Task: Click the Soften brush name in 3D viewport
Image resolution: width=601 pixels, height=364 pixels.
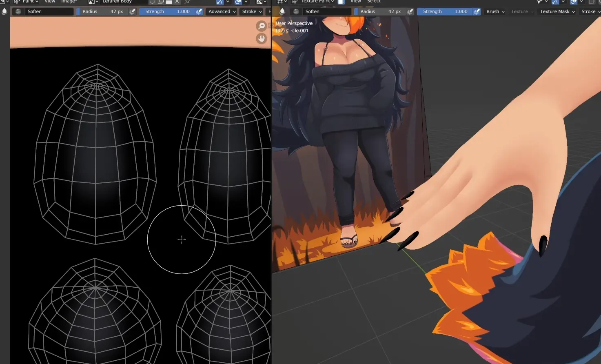Action: click(x=326, y=11)
